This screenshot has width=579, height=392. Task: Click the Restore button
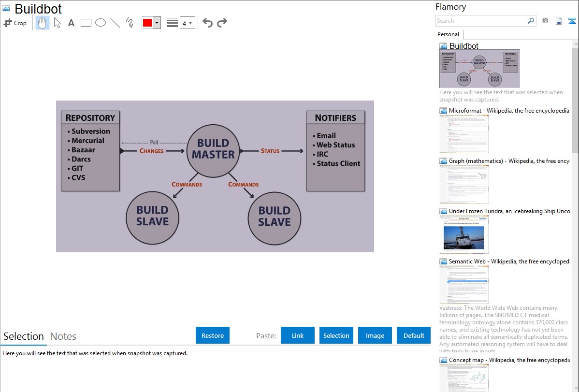[213, 335]
